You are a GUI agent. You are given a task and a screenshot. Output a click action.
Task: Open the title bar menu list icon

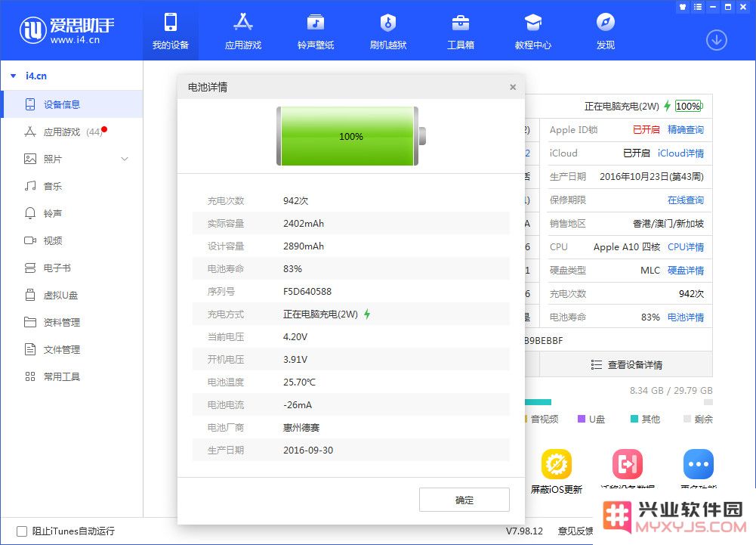(x=698, y=7)
